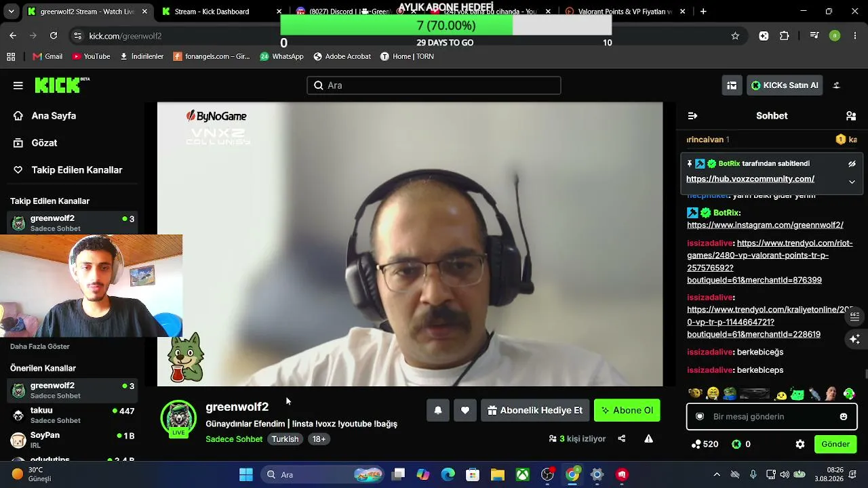This screenshot has width=868, height=488.
Task: Open the bookmarks apps grid icon
Action: pyautogui.click(x=11, y=56)
